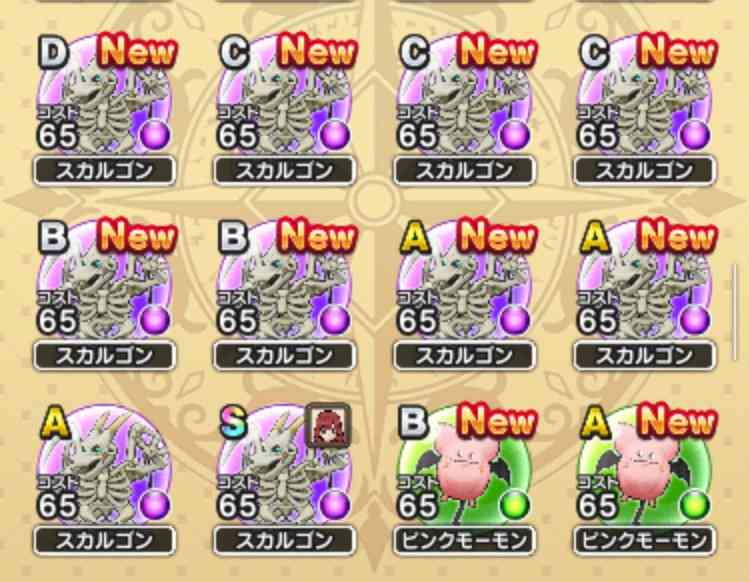Select the first B-rank スカルゴン in middle row

tap(104, 280)
